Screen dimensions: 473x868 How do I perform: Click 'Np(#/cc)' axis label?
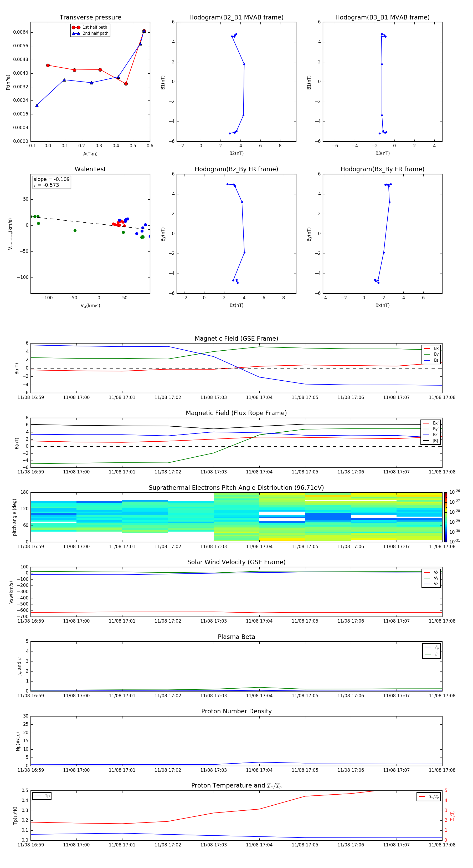[x=18, y=741]
